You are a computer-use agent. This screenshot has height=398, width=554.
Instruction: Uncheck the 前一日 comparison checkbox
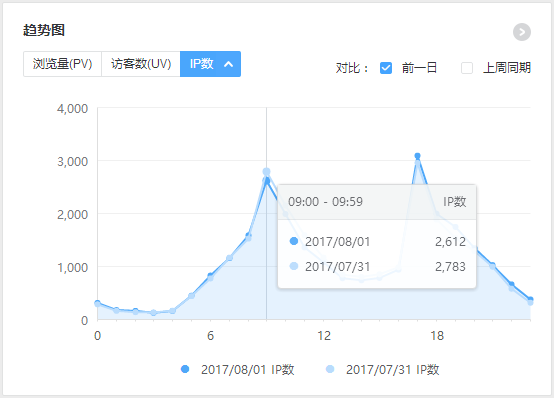tap(386, 68)
